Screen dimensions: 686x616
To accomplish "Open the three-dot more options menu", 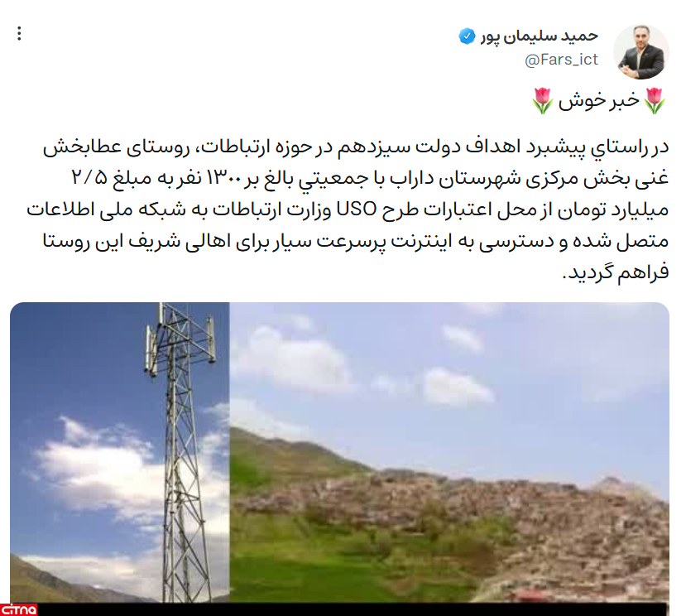I will point(19,33).
